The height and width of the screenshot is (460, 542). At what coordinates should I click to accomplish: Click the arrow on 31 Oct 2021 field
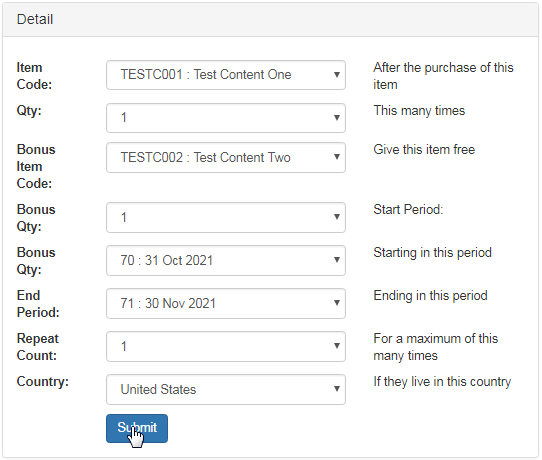(x=337, y=260)
